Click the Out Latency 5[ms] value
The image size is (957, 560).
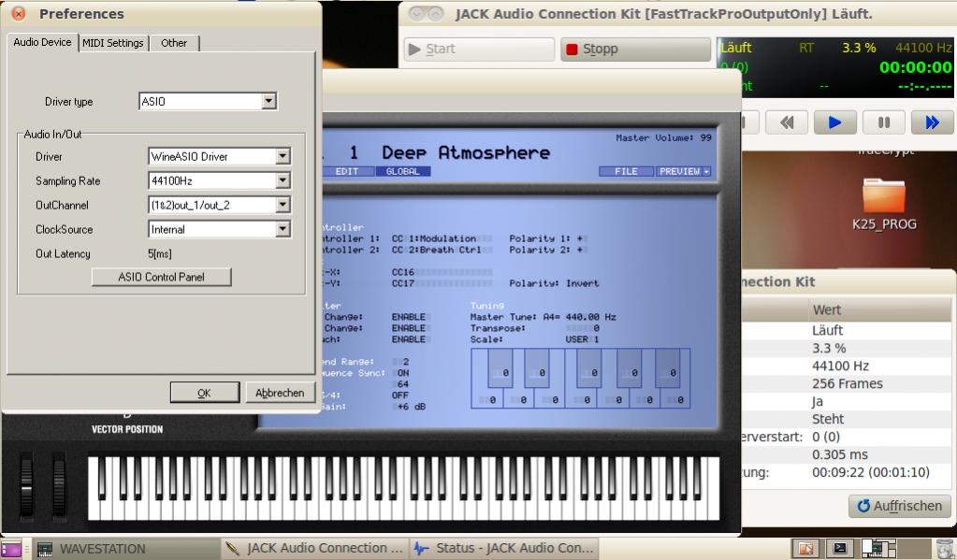point(160,253)
